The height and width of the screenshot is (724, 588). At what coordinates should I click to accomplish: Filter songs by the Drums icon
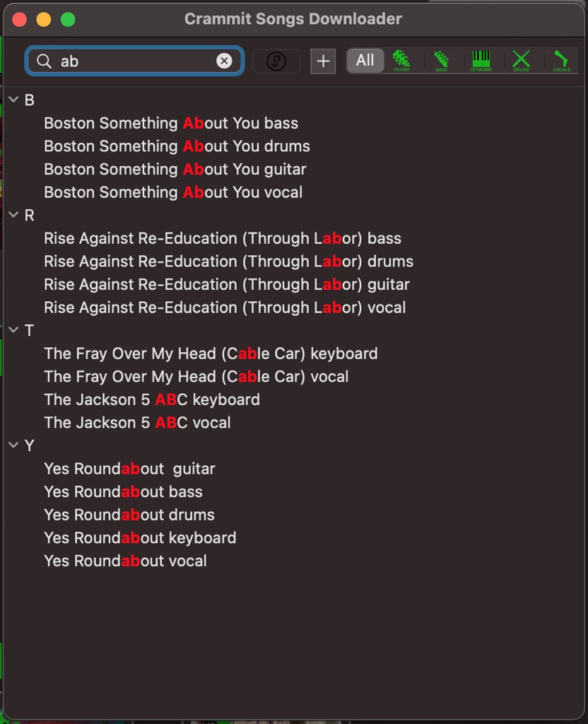tap(521, 60)
